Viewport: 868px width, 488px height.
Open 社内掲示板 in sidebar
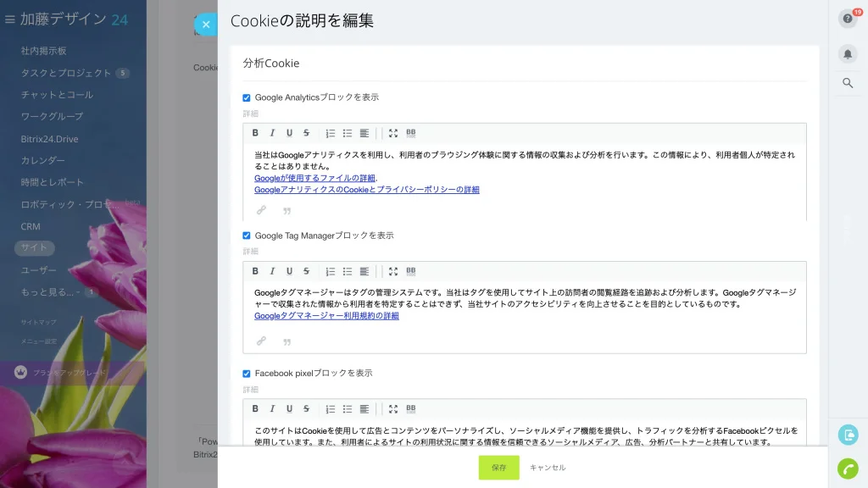[x=44, y=51]
